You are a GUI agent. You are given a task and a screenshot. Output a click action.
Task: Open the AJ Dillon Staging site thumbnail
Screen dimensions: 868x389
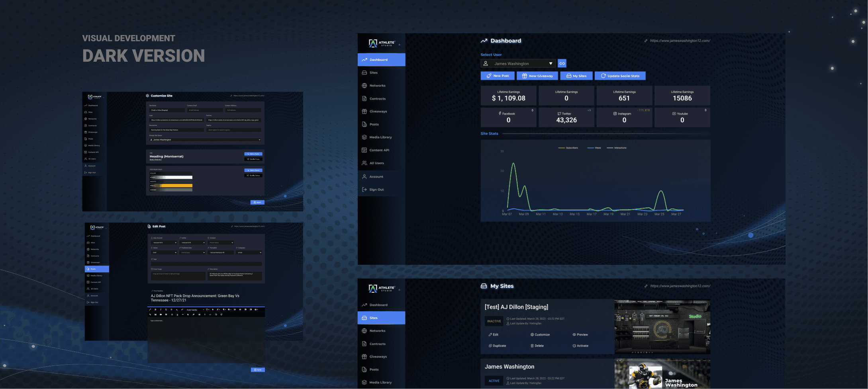662,327
